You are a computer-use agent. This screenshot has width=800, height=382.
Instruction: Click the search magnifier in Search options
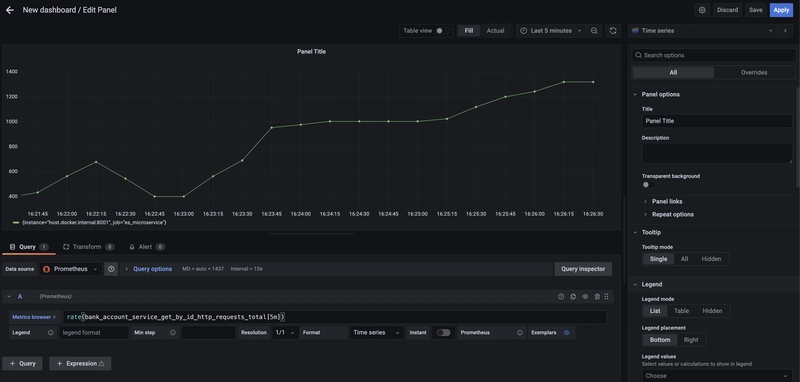[638, 55]
